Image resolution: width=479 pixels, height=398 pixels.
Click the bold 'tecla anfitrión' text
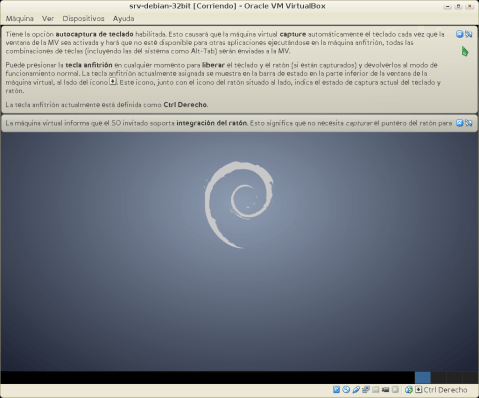tap(89, 65)
